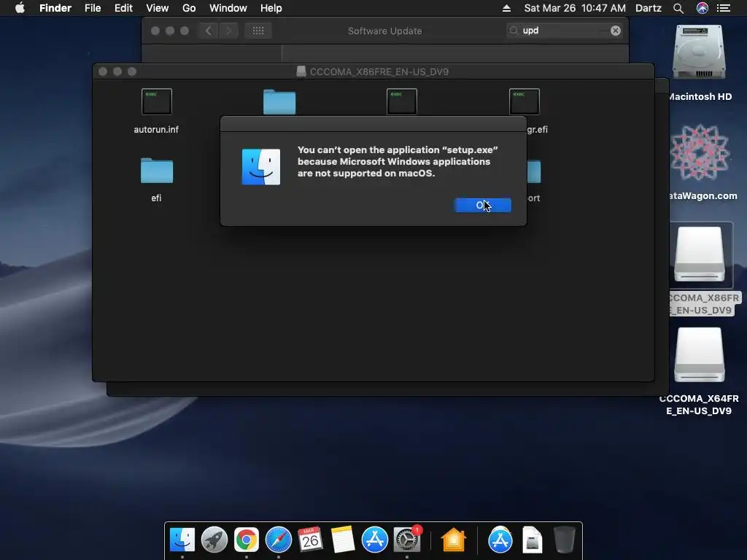The height and width of the screenshot is (560, 747).
Task: Open Notification Center list icon
Action: (724, 8)
